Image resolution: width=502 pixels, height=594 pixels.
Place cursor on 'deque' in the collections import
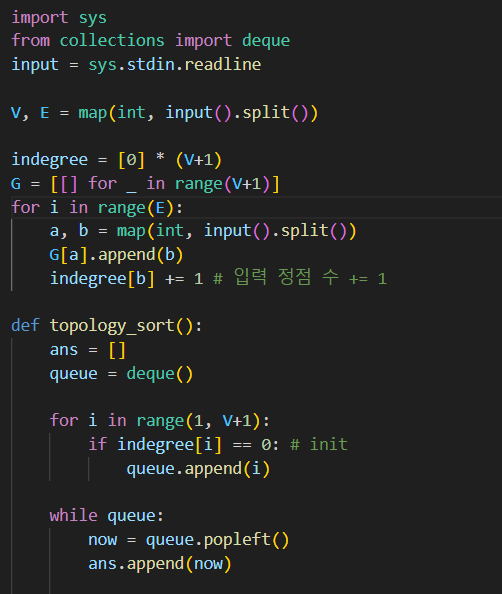tap(266, 41)
